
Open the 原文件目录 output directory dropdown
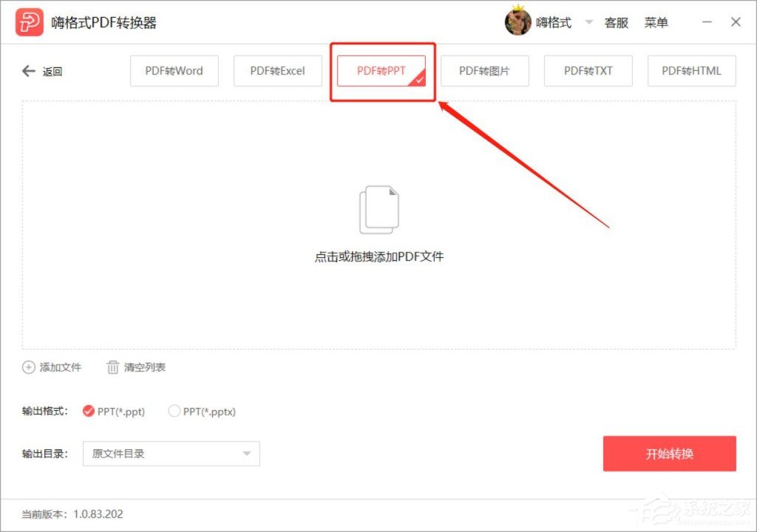(x=170, y=454)
